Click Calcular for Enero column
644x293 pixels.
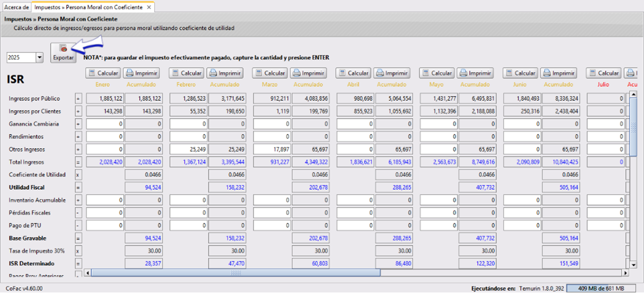coord(103,73)
